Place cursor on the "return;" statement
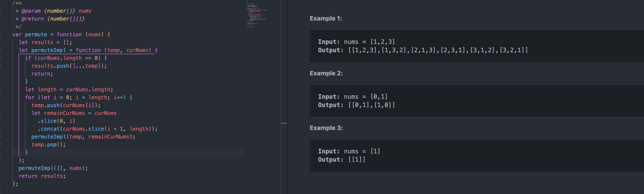The image size is (644, 194). tap(42, 74)
